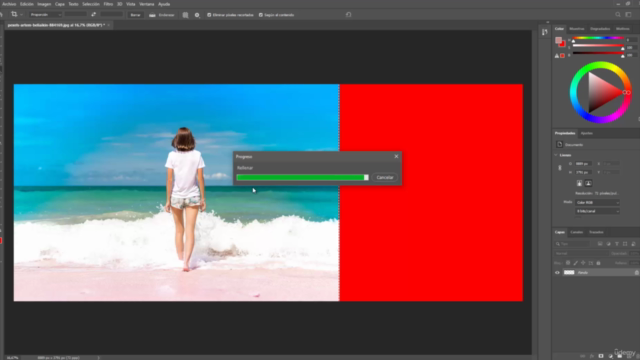Switch to the Trazados tab
This screenshot has width=640, height=360.
click(x=596, y=232)
